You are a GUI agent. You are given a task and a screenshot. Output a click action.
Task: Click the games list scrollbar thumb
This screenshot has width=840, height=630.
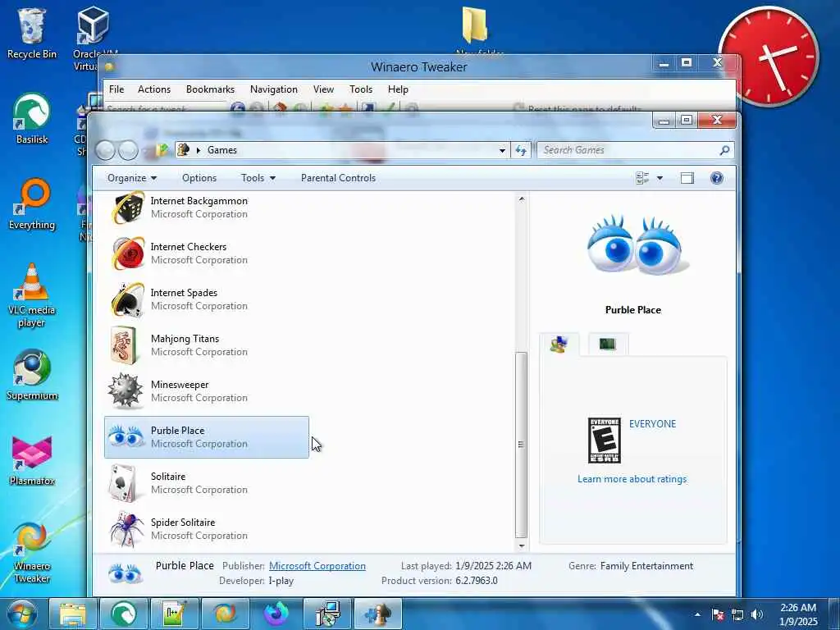[x=521, y=444]
